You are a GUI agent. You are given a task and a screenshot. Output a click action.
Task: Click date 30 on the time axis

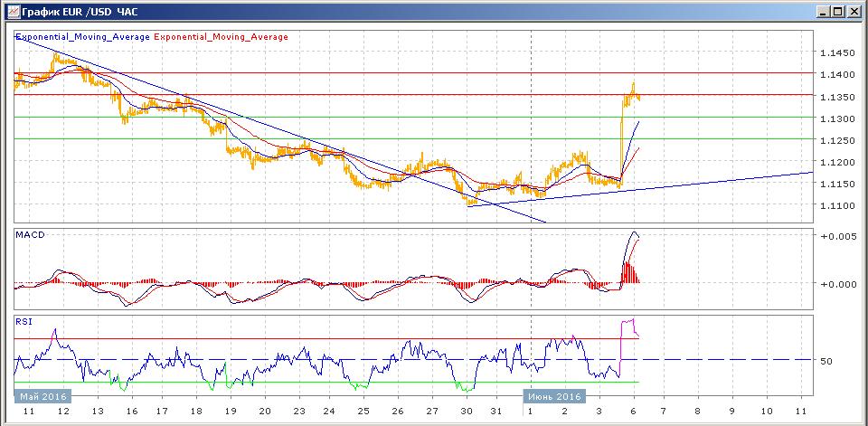click(x=466, y=412)
